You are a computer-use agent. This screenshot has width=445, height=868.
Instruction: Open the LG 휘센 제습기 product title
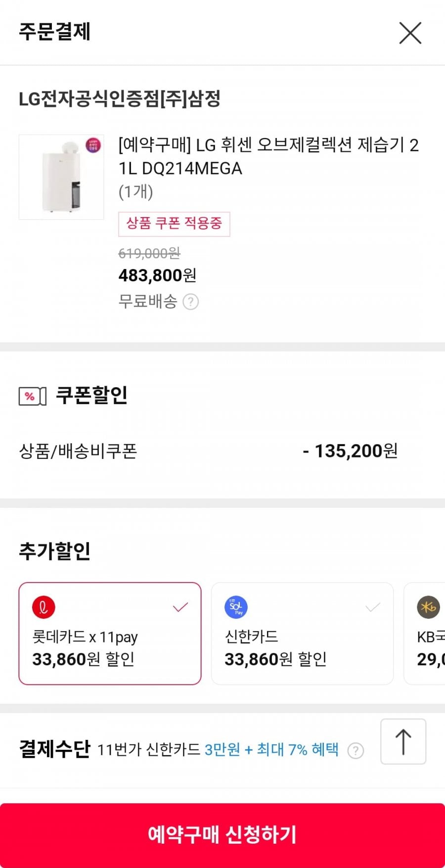coord(268,156)
